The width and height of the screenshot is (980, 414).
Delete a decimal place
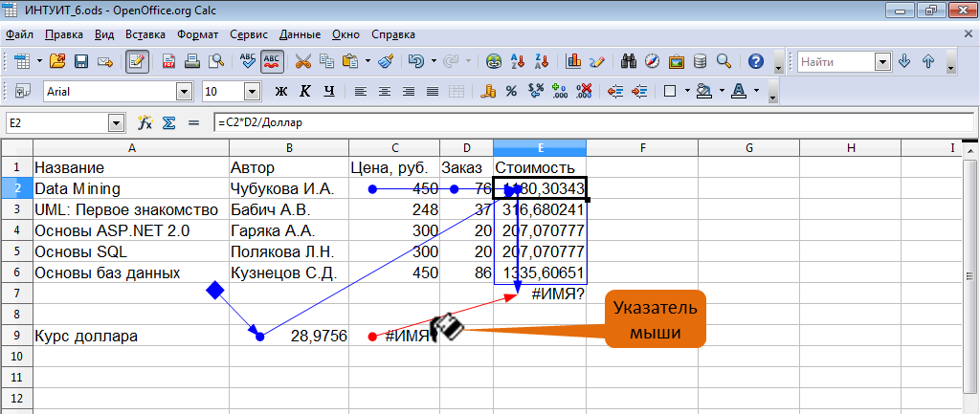[583, 91]
